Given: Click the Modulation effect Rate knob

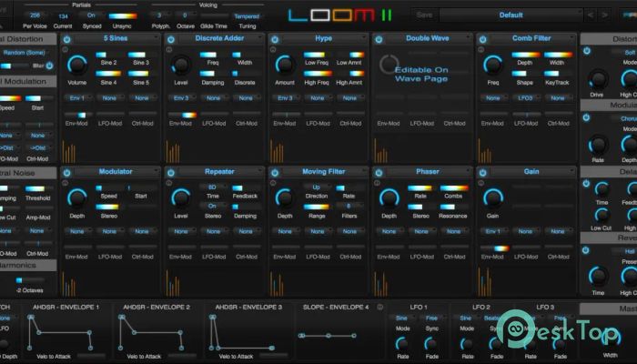Looking at the screenshot, I should click(598, 145).
